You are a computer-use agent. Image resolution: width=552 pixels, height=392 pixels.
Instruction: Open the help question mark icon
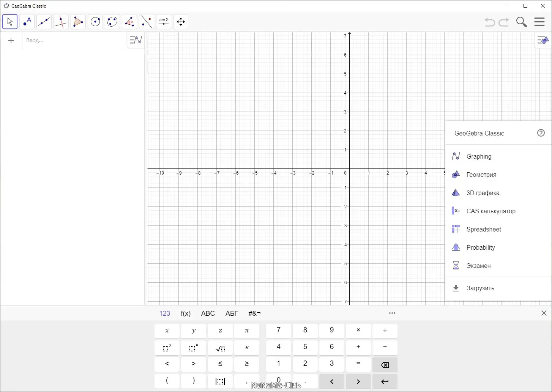[541, 133]
